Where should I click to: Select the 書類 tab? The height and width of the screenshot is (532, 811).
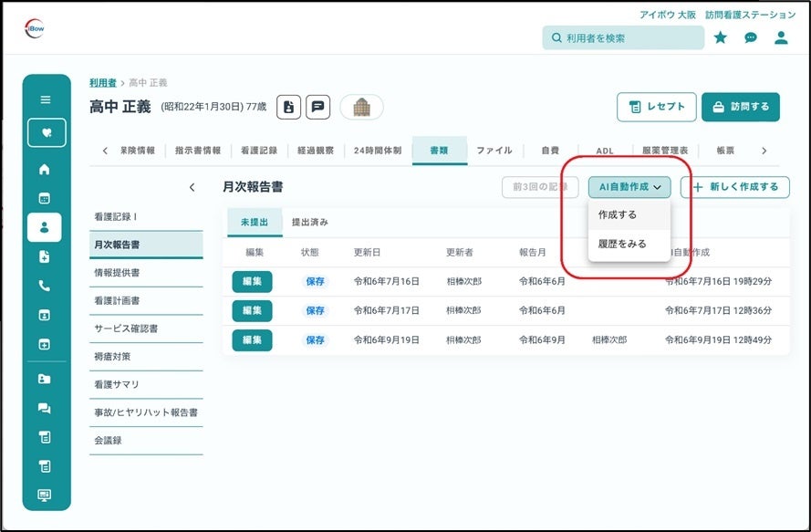point(439,151)
